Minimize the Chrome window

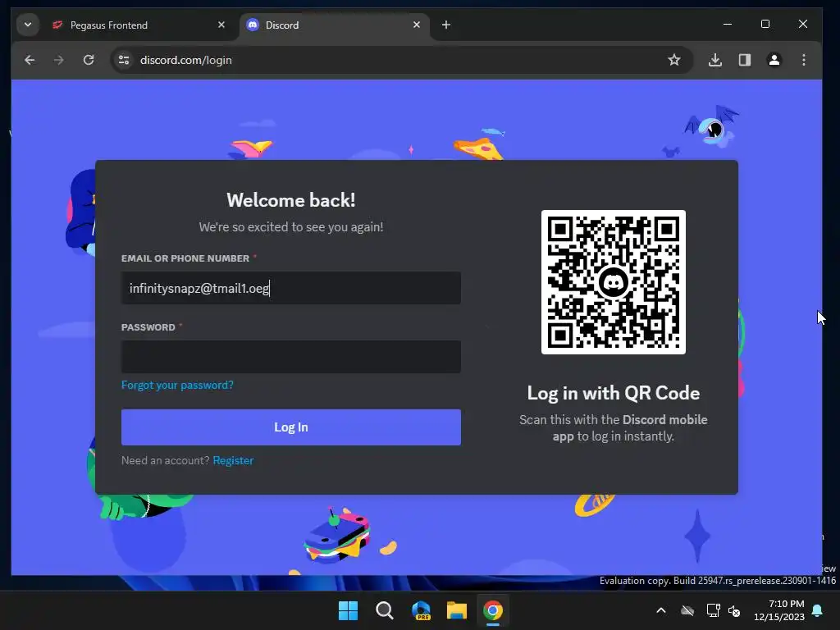[x=728, y=24]
